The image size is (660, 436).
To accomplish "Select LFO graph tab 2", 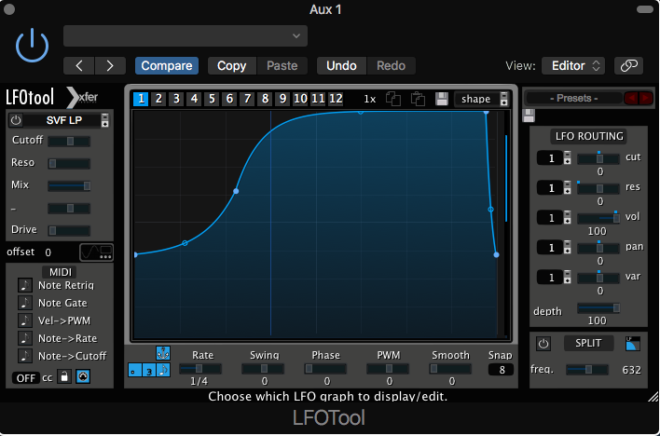I will point(159,99).
